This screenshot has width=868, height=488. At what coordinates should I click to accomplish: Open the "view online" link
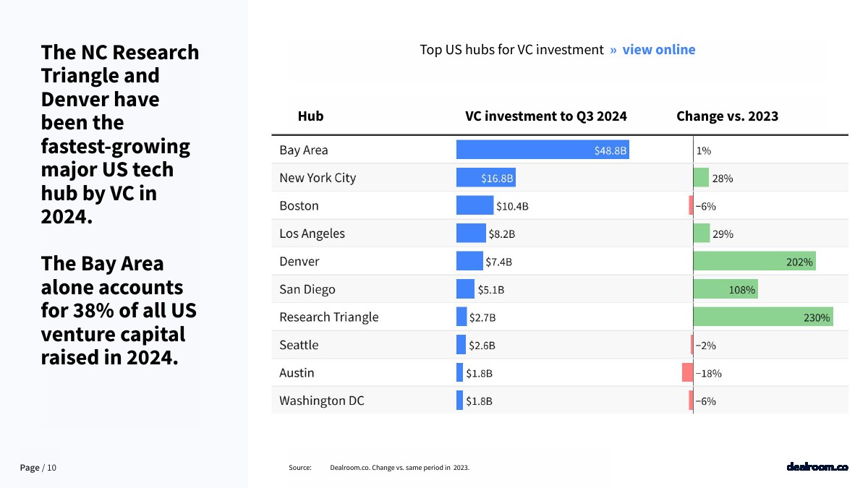(658, 50)
